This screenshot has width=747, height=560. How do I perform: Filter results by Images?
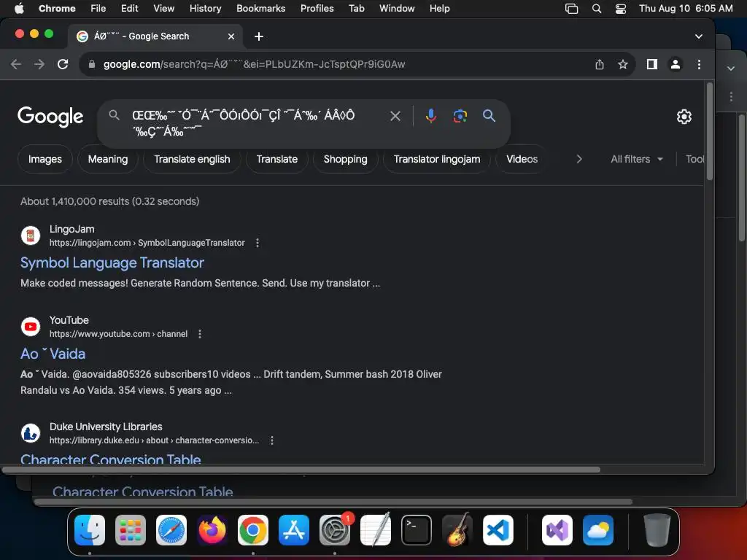click(44, 159)
